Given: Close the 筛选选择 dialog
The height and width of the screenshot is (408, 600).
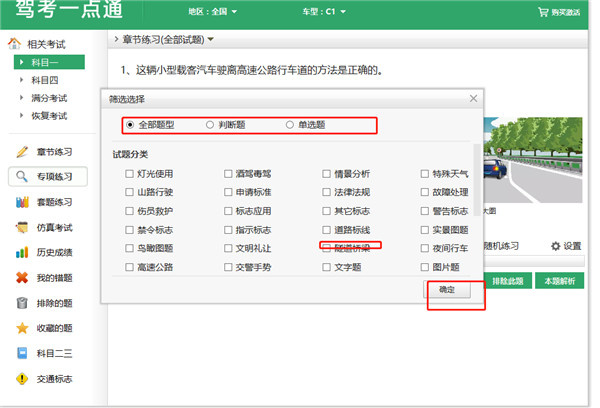Looking at the screenshot, I should tap(473, 98).
